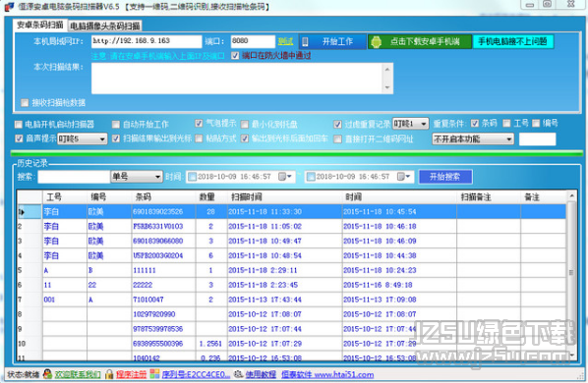Toggle 电脑开机启动扫描器 checkbox
The height and width of the screenshot is (383, 588).
click(19, 125)
